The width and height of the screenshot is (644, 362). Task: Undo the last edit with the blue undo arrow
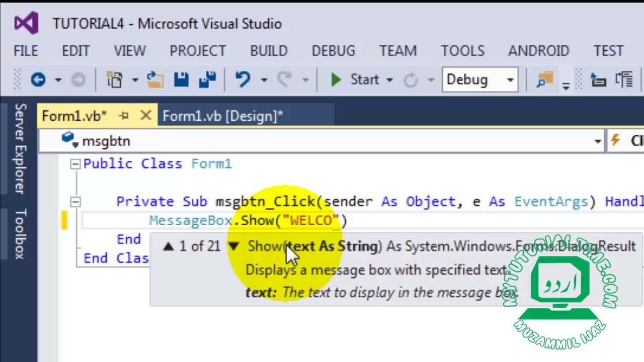tap(243, 80)
